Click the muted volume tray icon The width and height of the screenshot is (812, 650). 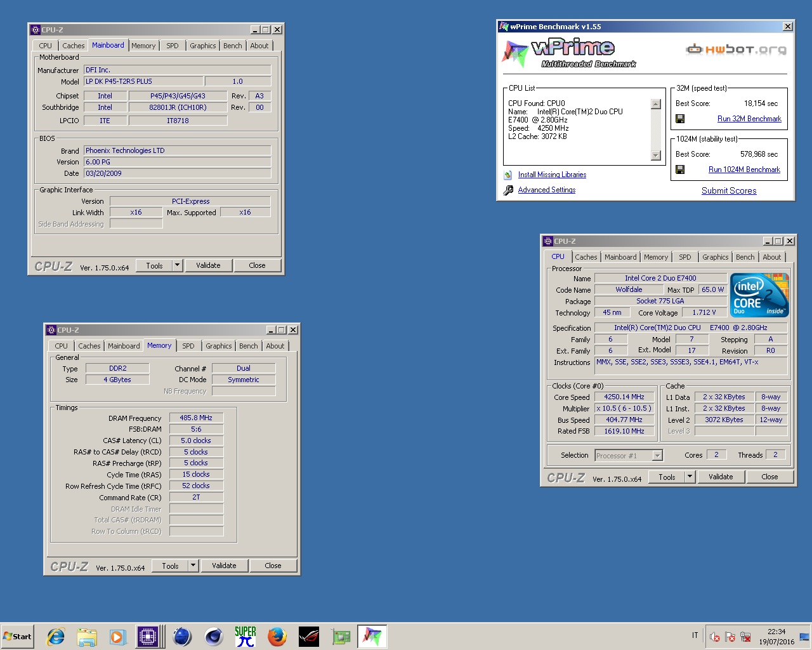(x=715, y=637)
